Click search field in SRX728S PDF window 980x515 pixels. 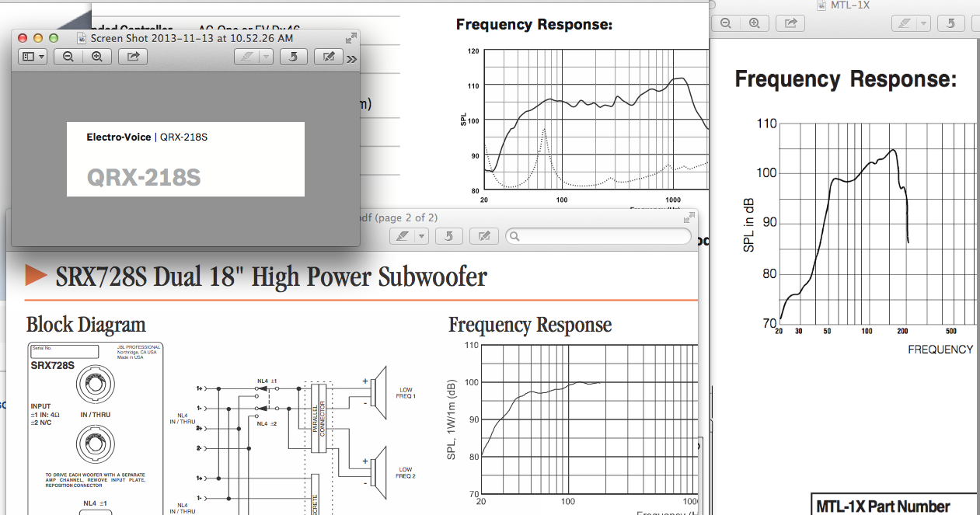tap(598, 236)
